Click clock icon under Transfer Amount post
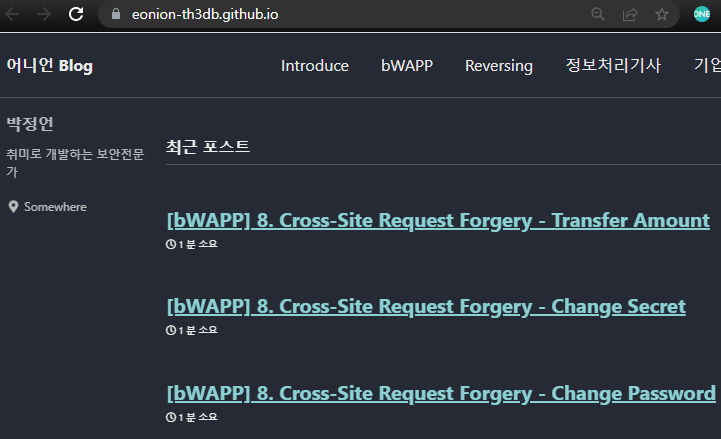 [x=171, y=244]
